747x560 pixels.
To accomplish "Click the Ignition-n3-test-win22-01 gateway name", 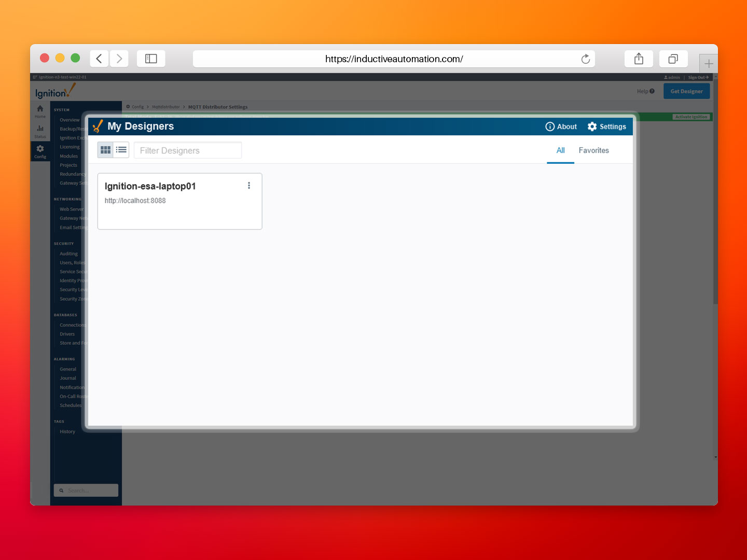I will tap(62, 77).
